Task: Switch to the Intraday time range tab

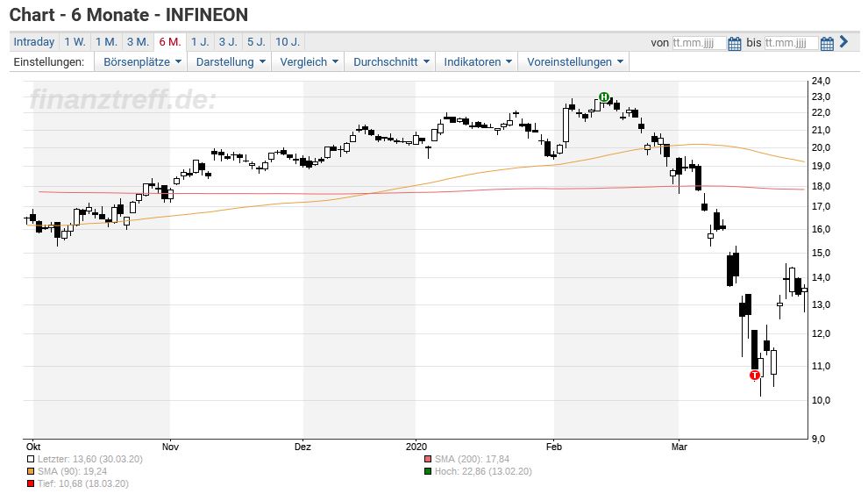Action: 34,41
